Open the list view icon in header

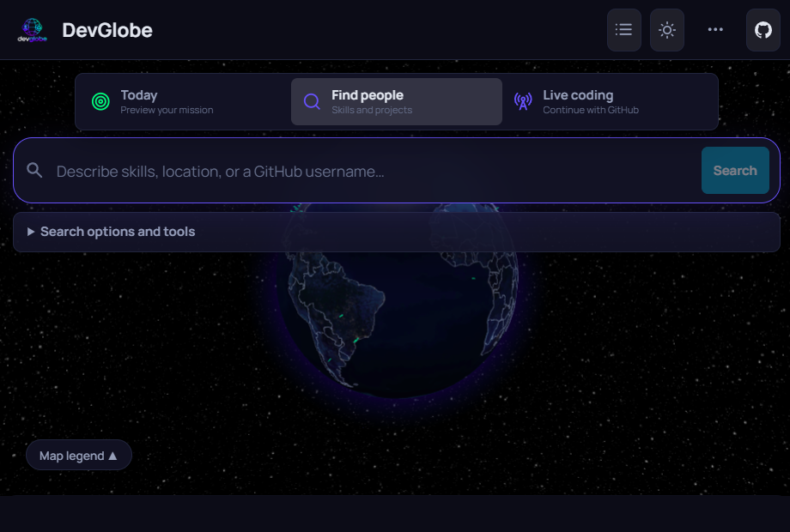pos(623,30)
